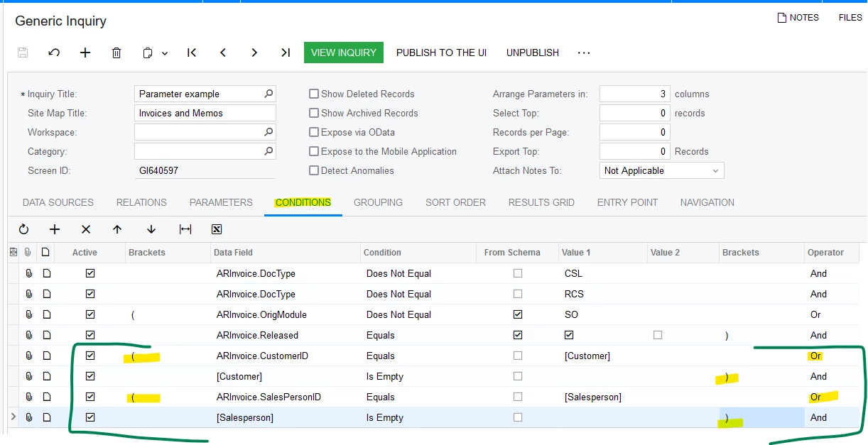Viewport: 868px width, 445px height.
Task: Open note icon in ARInvoice.OrigModule row
Action: click(46, 314)
